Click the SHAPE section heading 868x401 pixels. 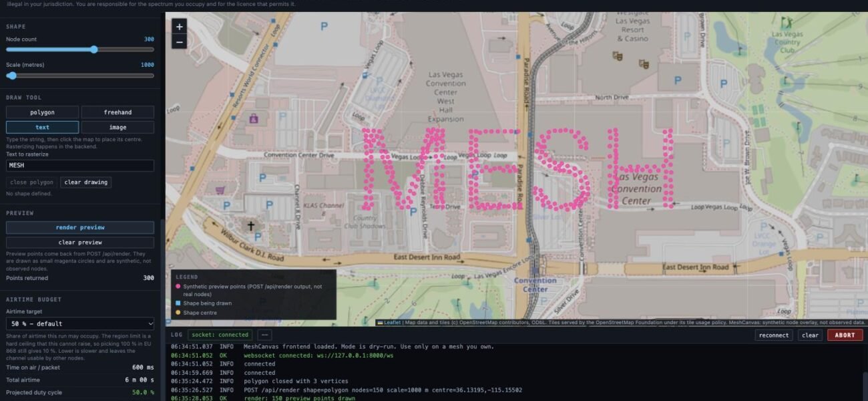point(16,26)
